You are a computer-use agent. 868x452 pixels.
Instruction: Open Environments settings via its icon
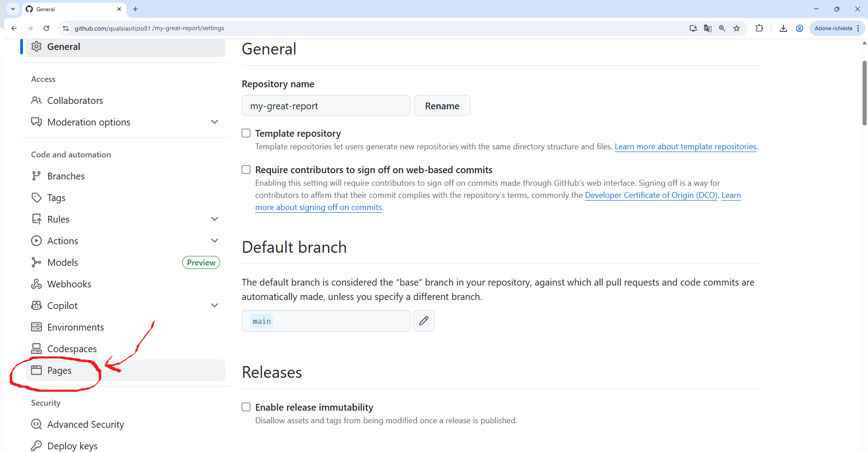(x=36, y=327)
